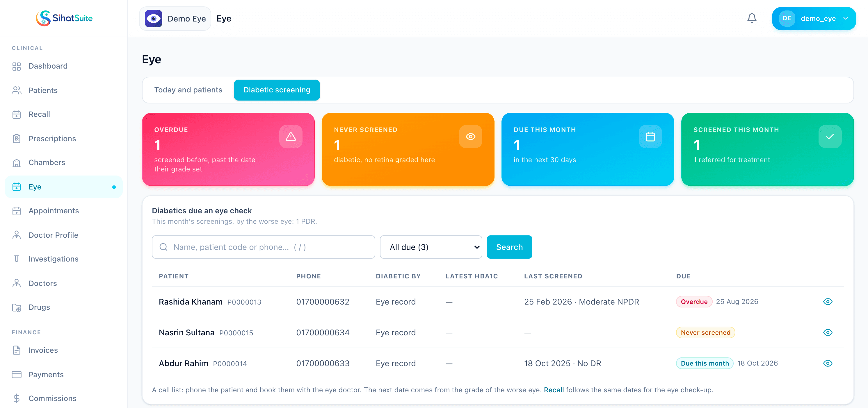Open Recall from the sidebar
Screen dimensions: 868x408
tap(64, 114)
